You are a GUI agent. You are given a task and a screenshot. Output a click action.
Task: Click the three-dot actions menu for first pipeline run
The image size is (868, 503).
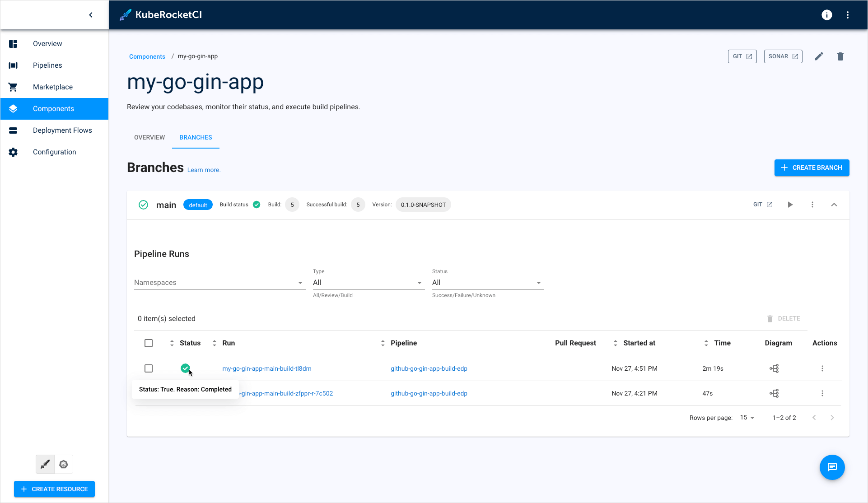pos(822,368)
